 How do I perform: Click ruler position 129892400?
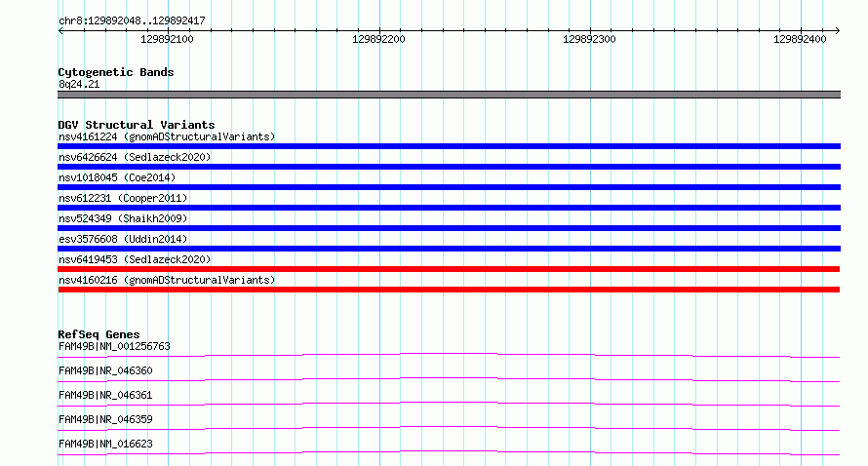[x=800, y=39]
